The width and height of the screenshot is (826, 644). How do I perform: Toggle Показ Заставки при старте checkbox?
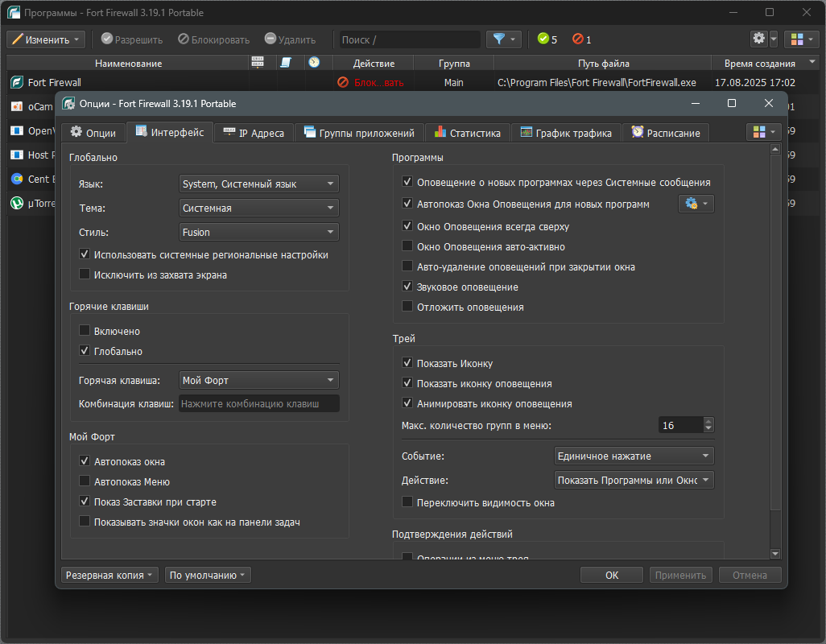pos(85,502)
